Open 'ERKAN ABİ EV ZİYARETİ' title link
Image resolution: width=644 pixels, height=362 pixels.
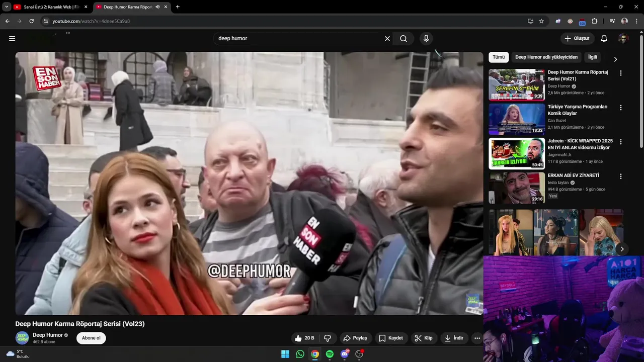click(573, 175)
